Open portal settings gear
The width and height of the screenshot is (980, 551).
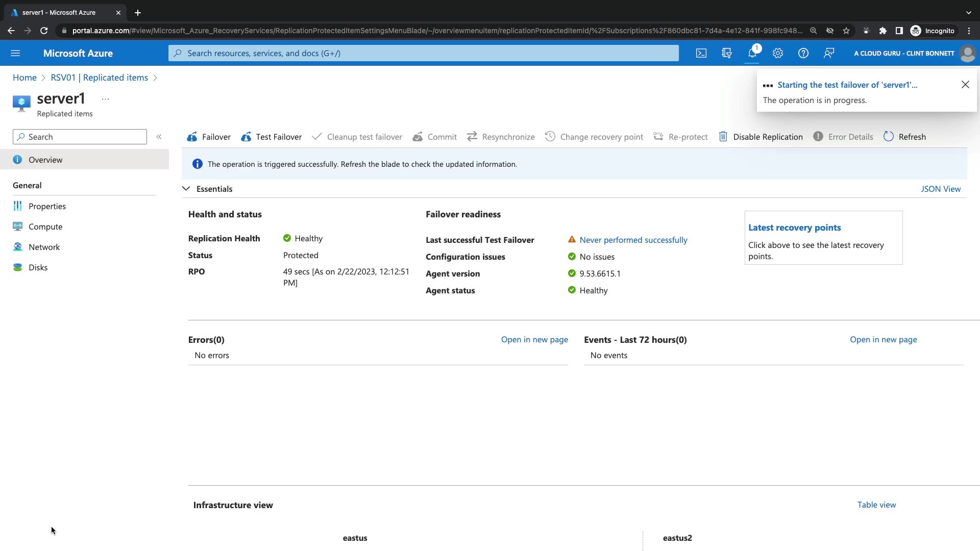(x=777, y=53)
